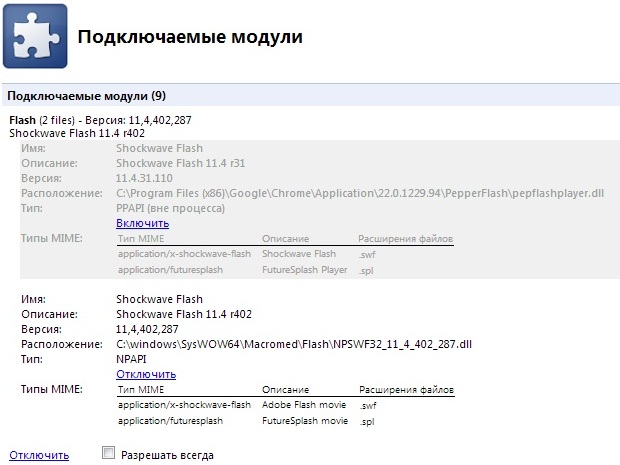Click .swf extension in disabled plugin table

pos(367,255)
